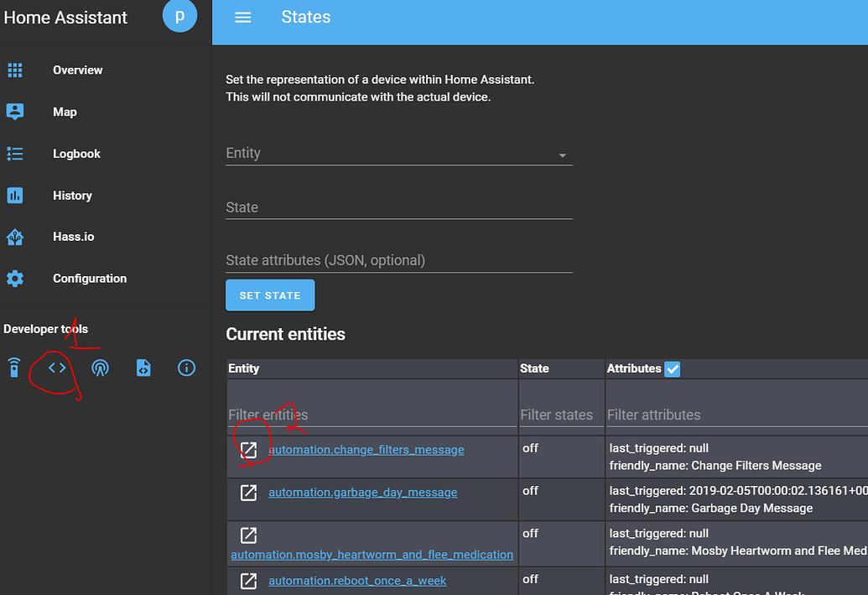Click the Hass.io sidebar entry
868x595 pixels.
click(x=73, y=237)
